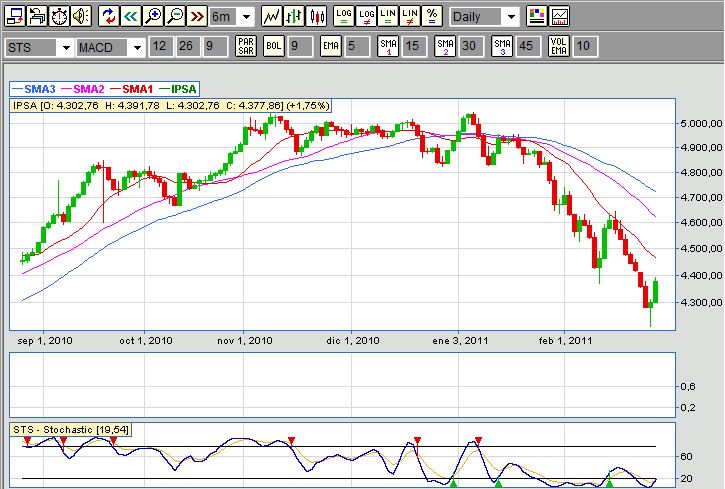Click the SMA 3 period field showing 45
Screen dimensions: 725x489
click(528, 46)
